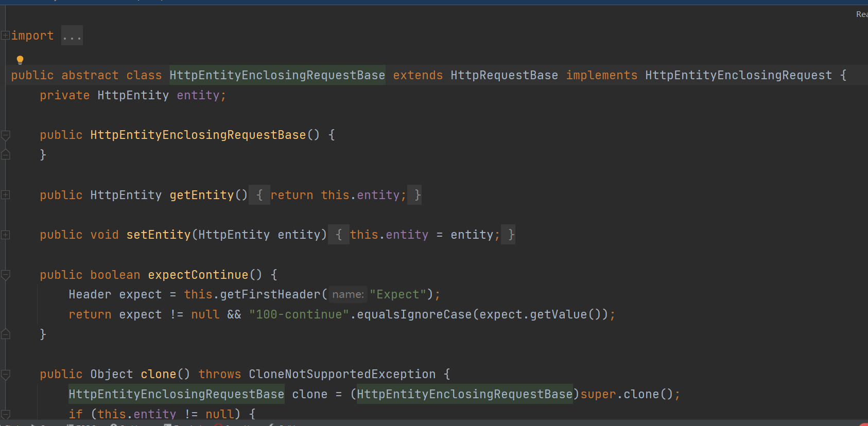Expand the setEntity method fold
This screenshot has height=426, width=868.
coord(5,235)
